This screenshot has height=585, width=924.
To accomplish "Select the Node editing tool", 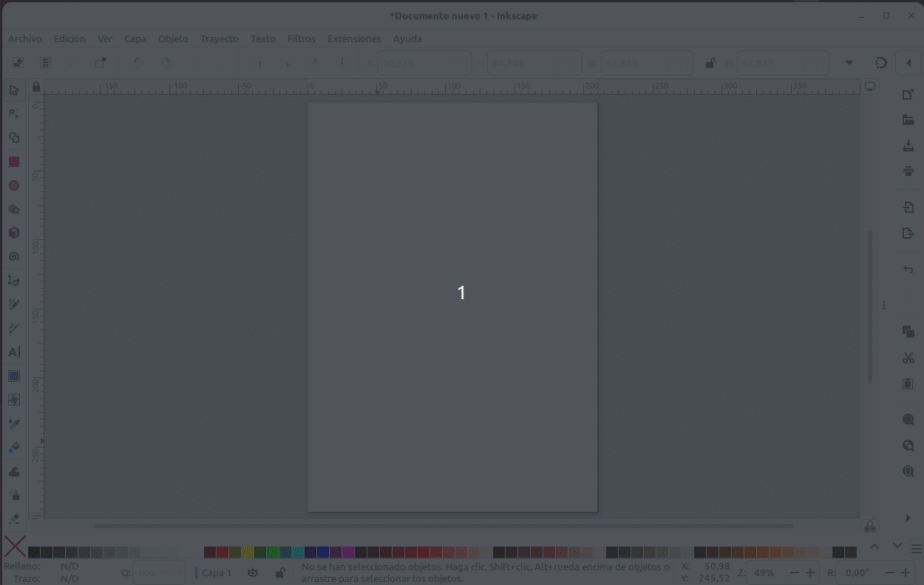I will pos(13,114).
